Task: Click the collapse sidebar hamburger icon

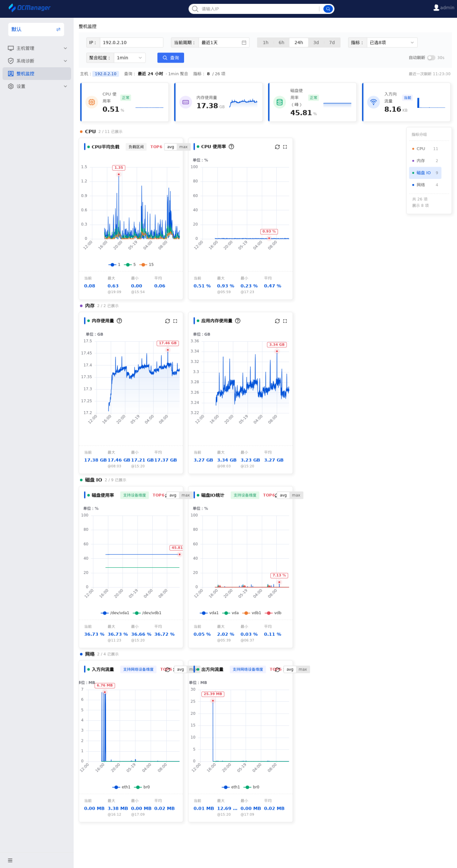Action: (x=10, y=860)
